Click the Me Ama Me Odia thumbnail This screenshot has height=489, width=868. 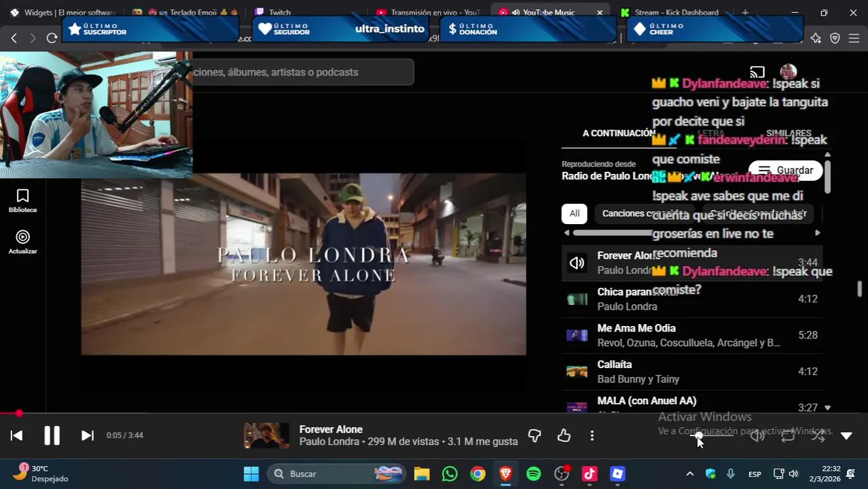(x=577, y=336)
